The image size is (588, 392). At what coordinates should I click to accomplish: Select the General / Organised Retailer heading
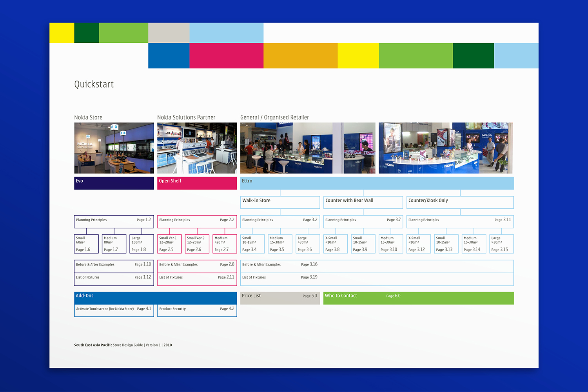(x=274, y=117)
